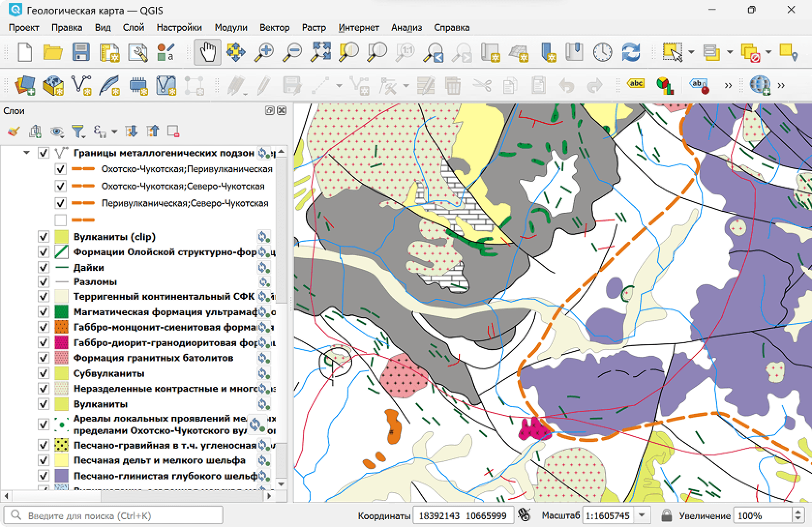Click the Zoom In magnifier tool
Image resolution: width=812 pixels, height=527 pixels.
pos(264,52)
